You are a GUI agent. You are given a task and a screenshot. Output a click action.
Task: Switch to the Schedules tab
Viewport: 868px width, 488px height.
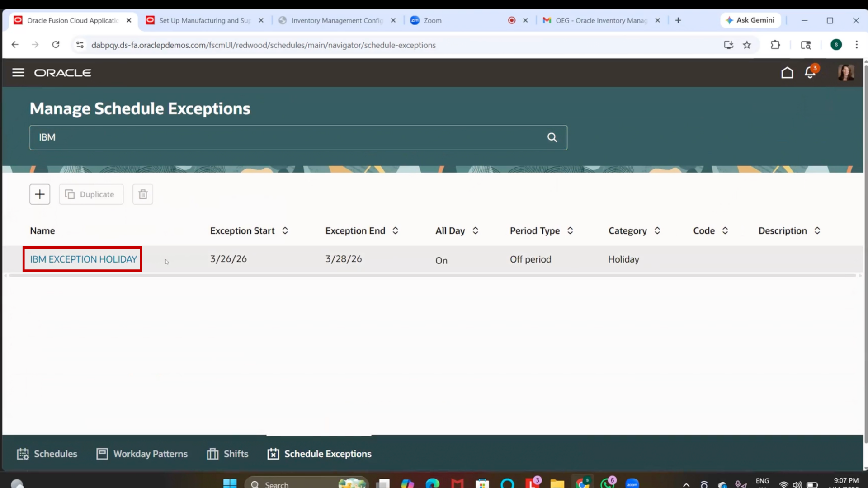[47, 454]
